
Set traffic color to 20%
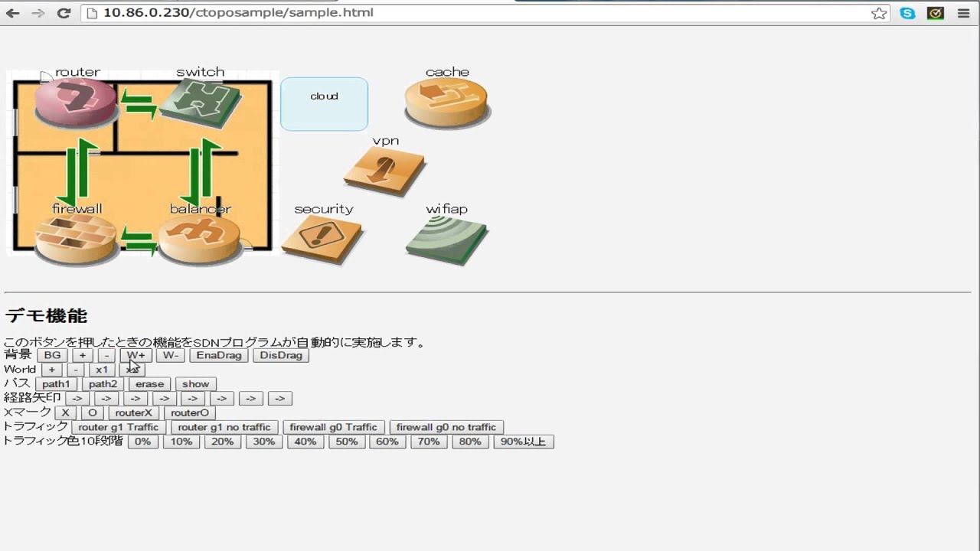pos(223,442)
